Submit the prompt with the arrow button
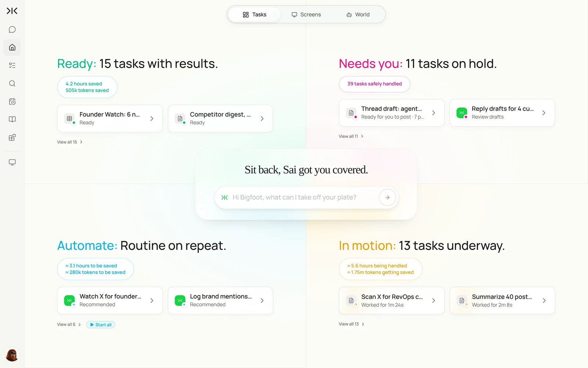The height and width of the screenshot is (368, 588). [x=387, y=197]
